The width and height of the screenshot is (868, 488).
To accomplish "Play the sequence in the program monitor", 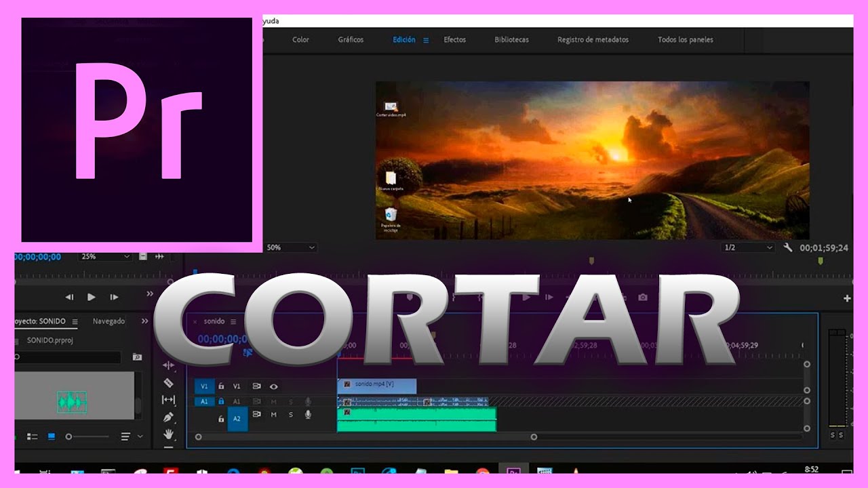I will point(526,297).
